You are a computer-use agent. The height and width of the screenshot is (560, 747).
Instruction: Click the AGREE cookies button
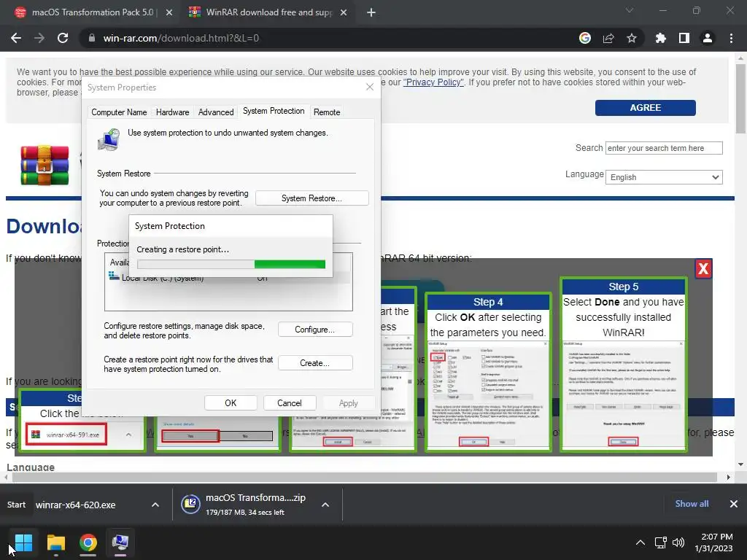tap(645, 108)
